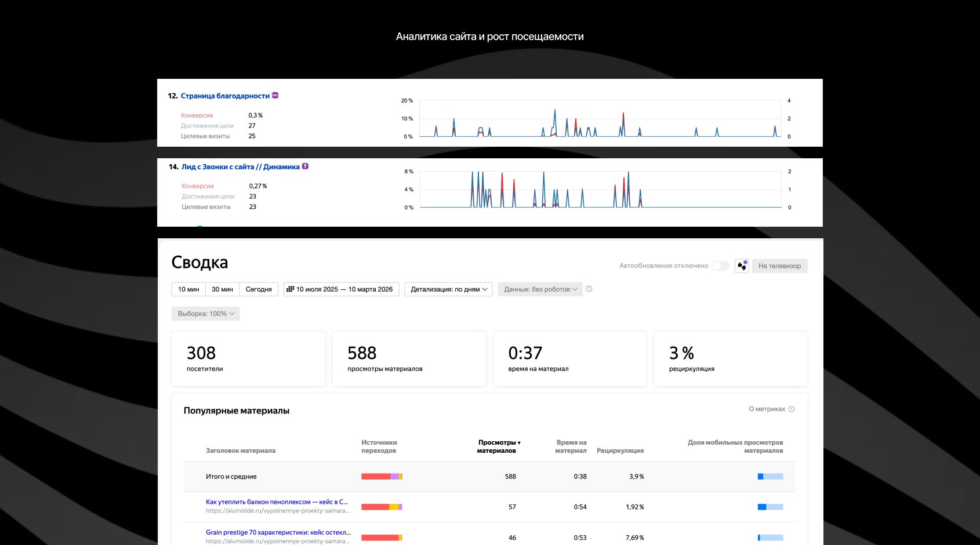980x545 pixels.
Task: Switch to the Сегодня period tab
Action: point(259,289)
